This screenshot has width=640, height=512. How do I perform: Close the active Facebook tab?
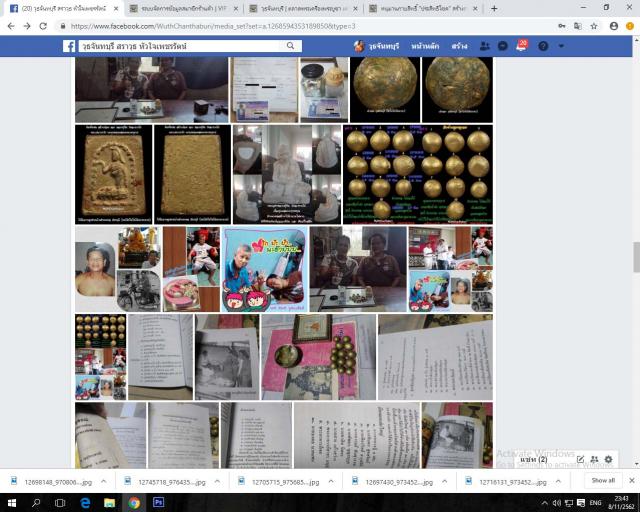click(116, 8)
